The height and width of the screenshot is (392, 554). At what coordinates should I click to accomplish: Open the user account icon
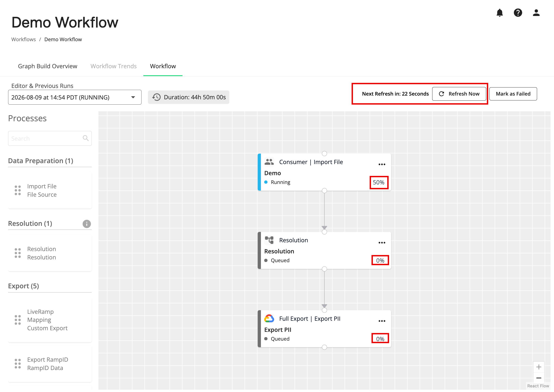pyautogui.click(x=536, y=12)
